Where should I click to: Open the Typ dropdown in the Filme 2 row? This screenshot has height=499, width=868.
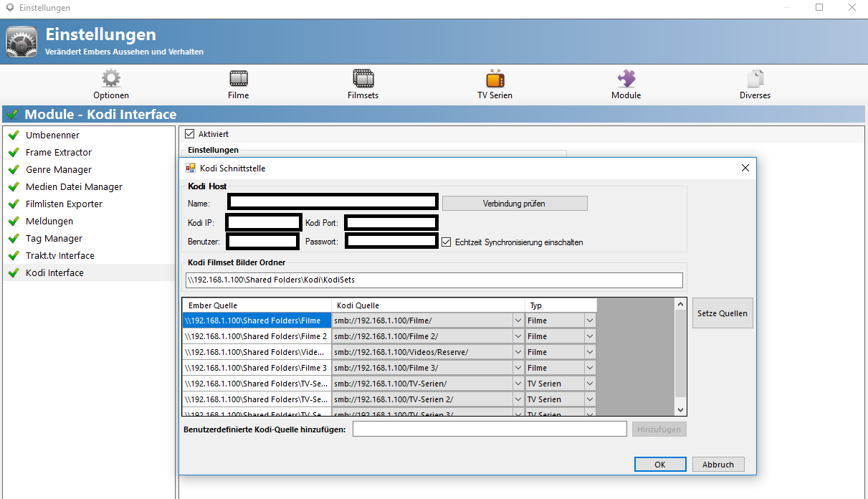[x=590, y=336]
